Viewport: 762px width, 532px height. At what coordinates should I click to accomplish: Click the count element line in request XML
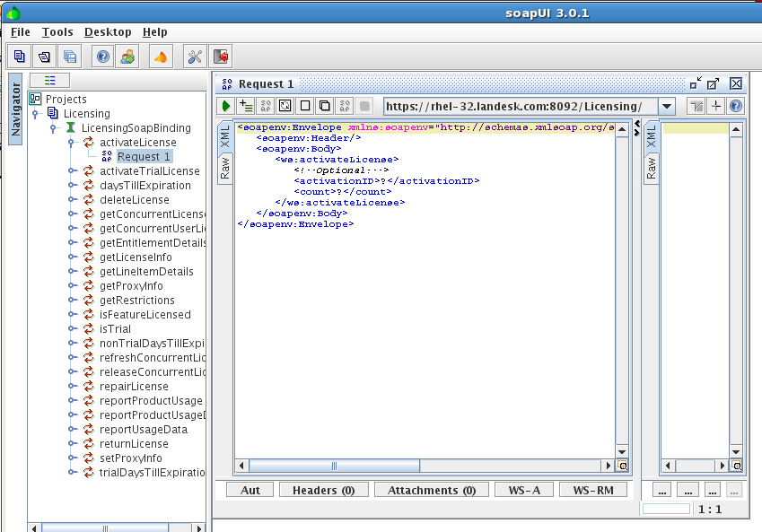point(343,191)
